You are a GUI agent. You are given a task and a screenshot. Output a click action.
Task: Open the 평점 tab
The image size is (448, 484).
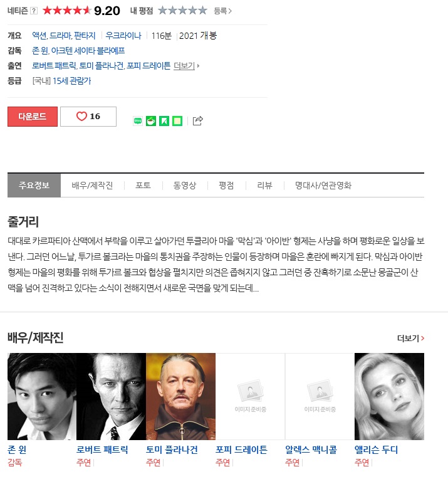click(x=226, y=185)
